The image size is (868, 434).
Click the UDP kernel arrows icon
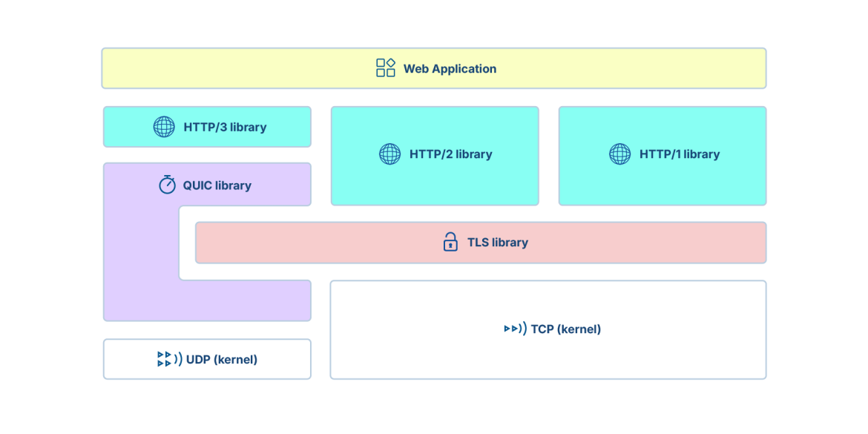[169, 359]
